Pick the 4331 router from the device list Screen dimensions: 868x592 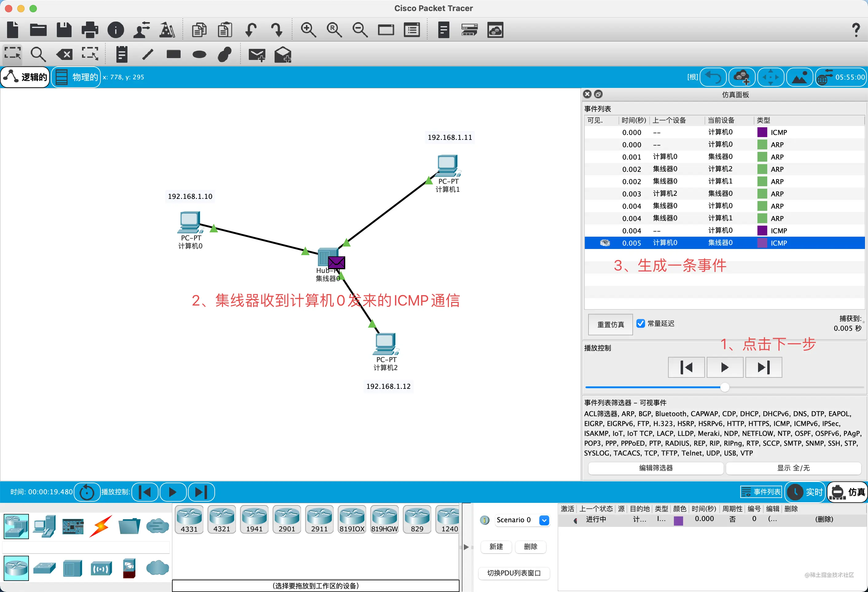tap(189, 519)
